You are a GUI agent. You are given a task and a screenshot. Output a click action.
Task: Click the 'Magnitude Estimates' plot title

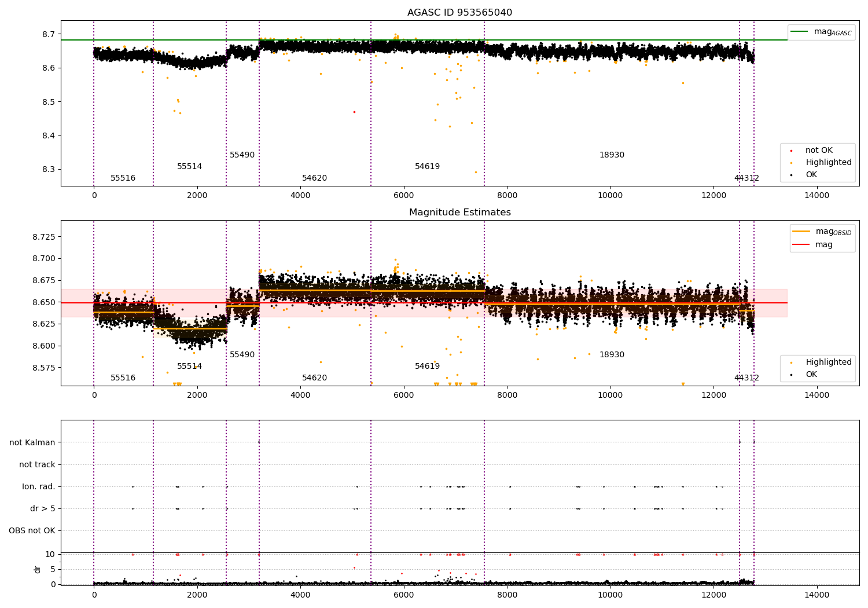coord(459,213)
